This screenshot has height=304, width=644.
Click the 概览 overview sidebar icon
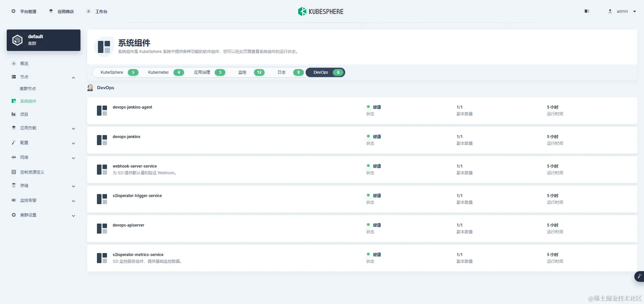[x=14, y=63]
